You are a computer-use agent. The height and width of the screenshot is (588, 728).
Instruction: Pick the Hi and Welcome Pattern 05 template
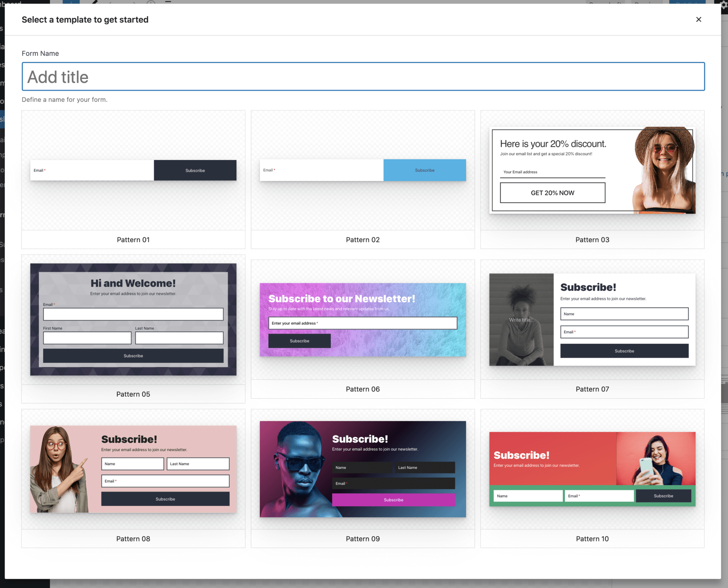point(133,319)
